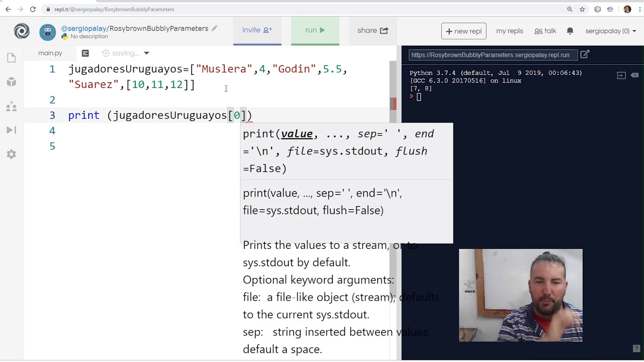644x362 pixels.
Task: Click the invite button
Action: click(x=257, y=30)
